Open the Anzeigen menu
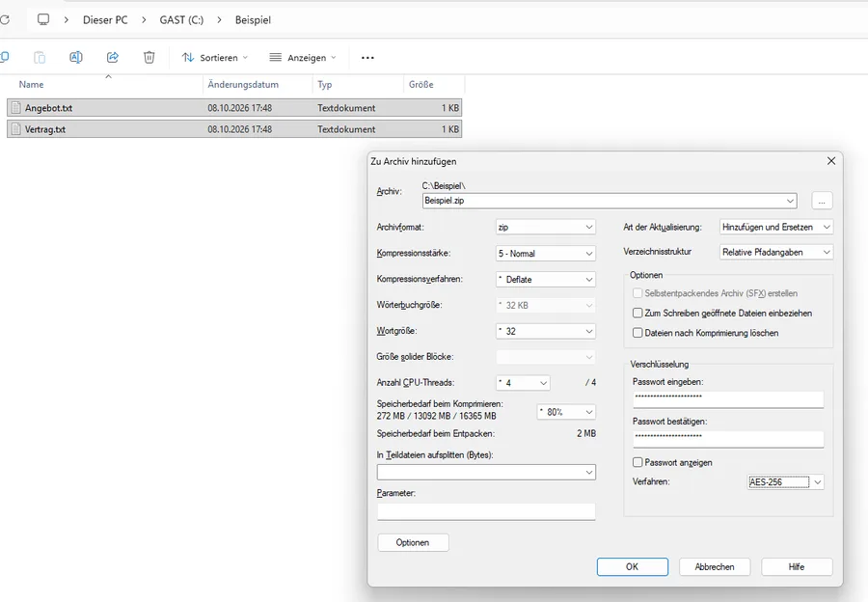868x602 pixels. pyautogui.click(x=303, y=58)
